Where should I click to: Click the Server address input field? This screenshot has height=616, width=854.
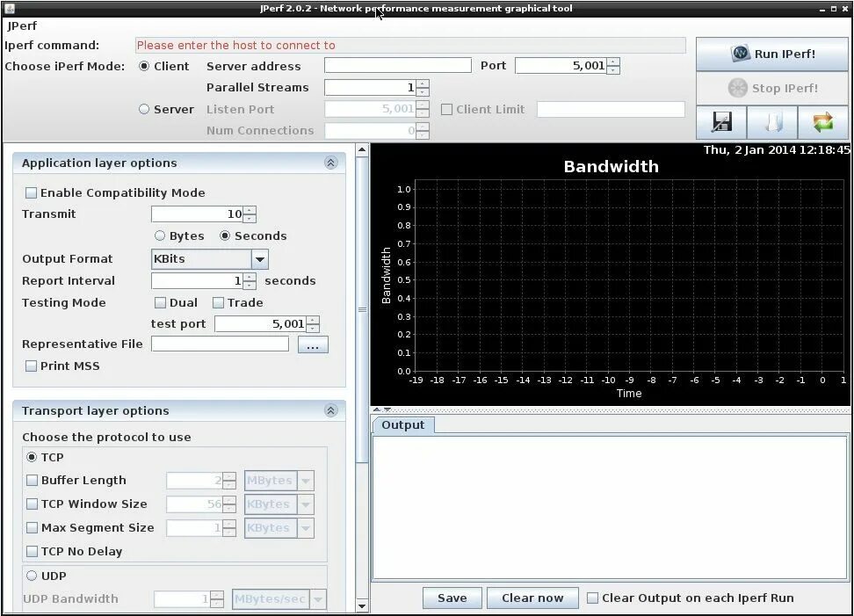398,65
